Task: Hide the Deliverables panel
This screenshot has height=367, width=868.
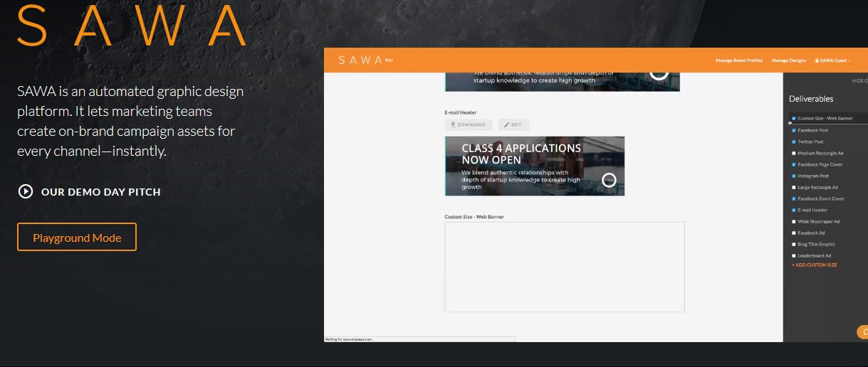Action: (859, 81)
